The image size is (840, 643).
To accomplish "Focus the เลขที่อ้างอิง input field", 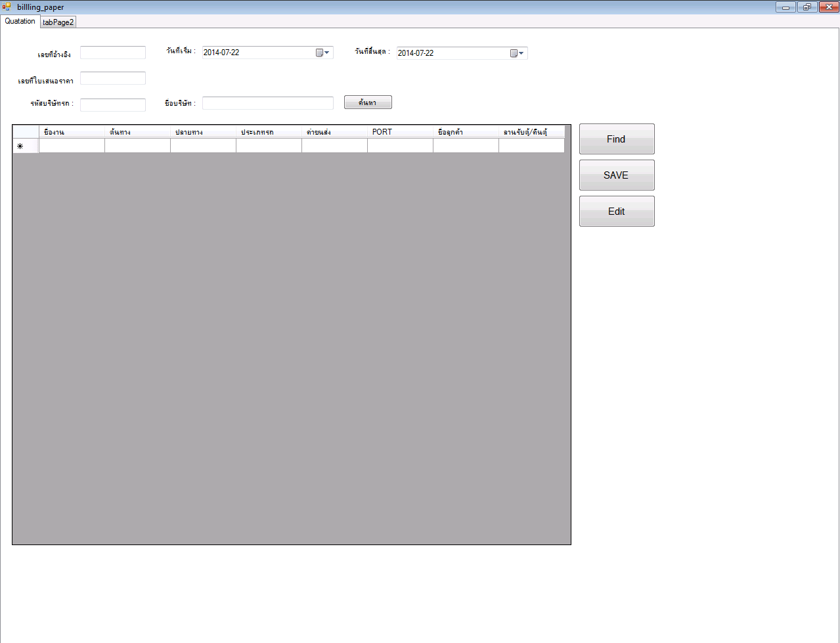I will [x=113, y=53].
